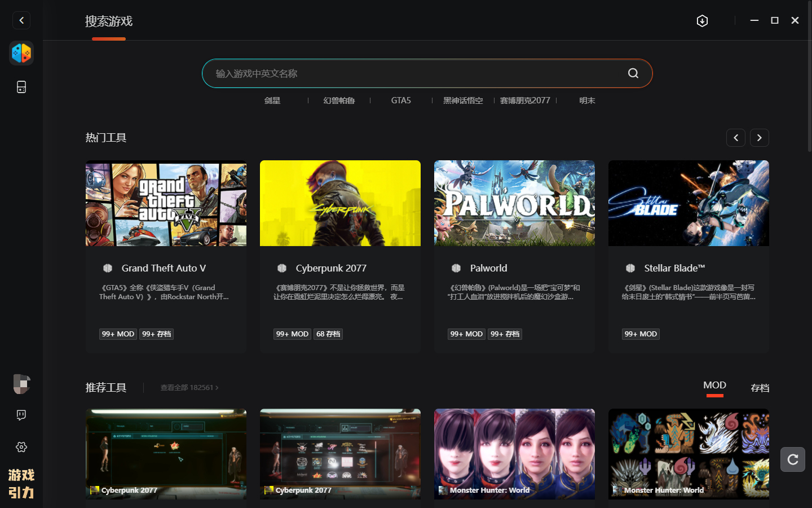Screen dimensions: 812x508
Task: Open the settings gear icon
Action: point(21,447)
